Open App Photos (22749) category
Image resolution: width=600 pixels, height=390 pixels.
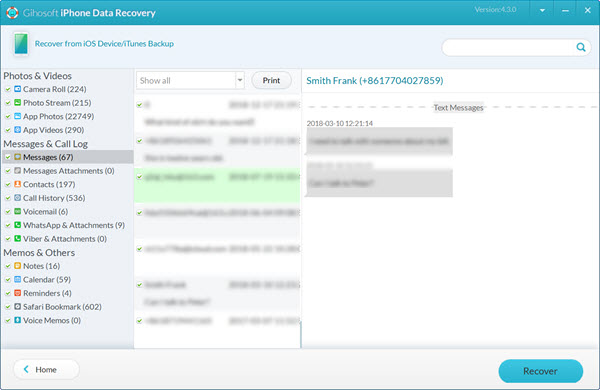click(59, 116)
